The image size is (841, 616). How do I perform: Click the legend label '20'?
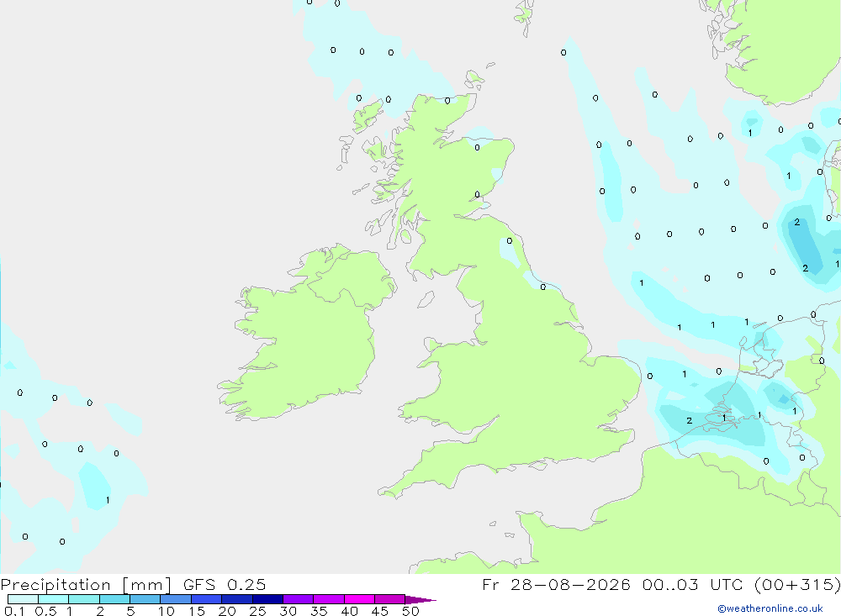point(227,611)
